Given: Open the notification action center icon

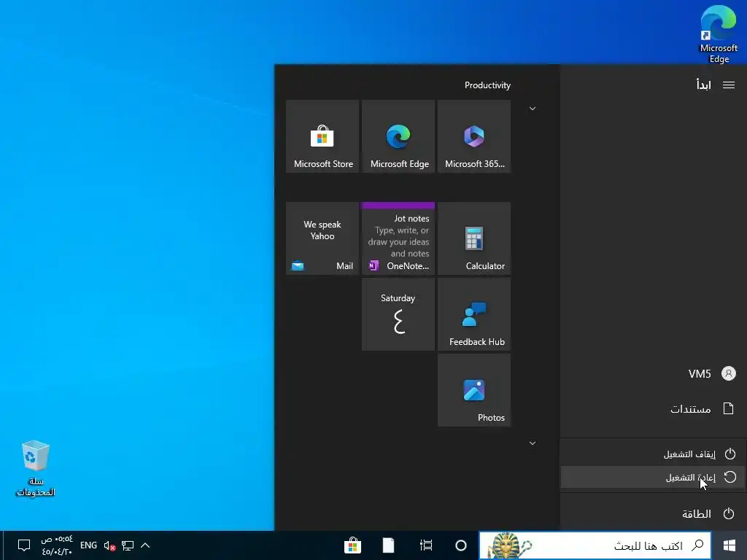Looking at the screenshot, I should click(24, 545).
